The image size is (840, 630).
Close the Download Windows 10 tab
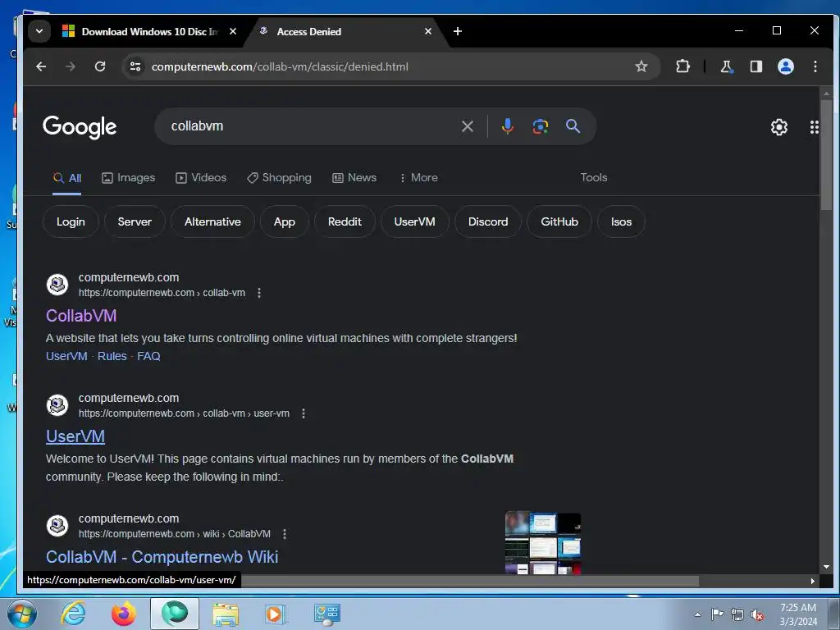tap(232, 32)
